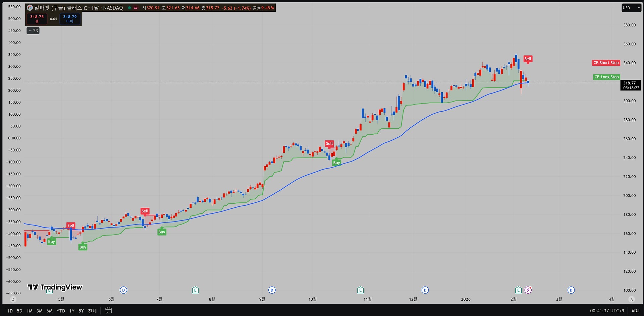644x316 pixels.
Task: Select the 1M time range
Action: click(x=30, y=311)
